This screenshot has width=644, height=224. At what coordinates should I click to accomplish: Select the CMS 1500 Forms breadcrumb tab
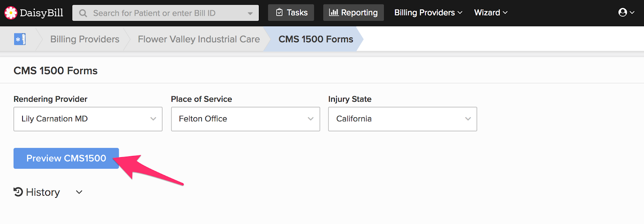pos(316,39)
